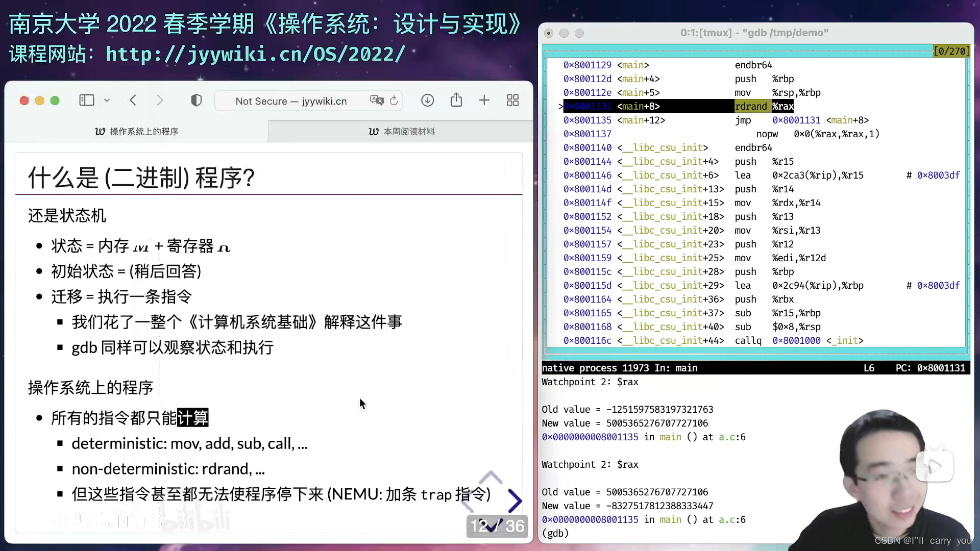Click the text gdb 同样可以观察状态和执行
The image size is (980, 551).
click(173, 348)
